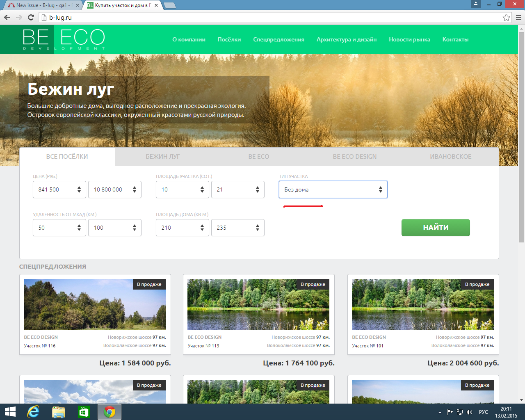Go to the 'Контакты' page link
Viewport: 525px width, 420px height.
[x=455, y=39]
